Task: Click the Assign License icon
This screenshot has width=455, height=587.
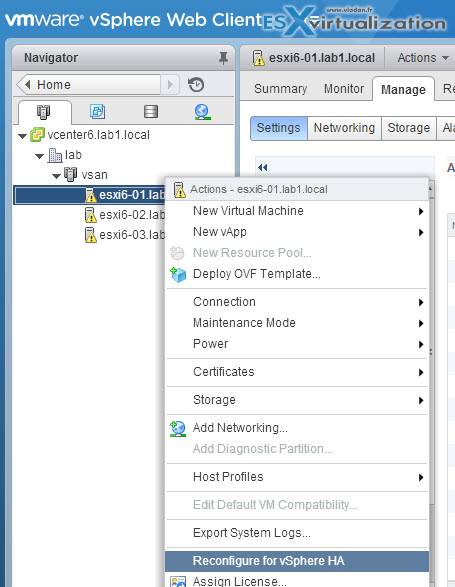Action: click(178, 581)
